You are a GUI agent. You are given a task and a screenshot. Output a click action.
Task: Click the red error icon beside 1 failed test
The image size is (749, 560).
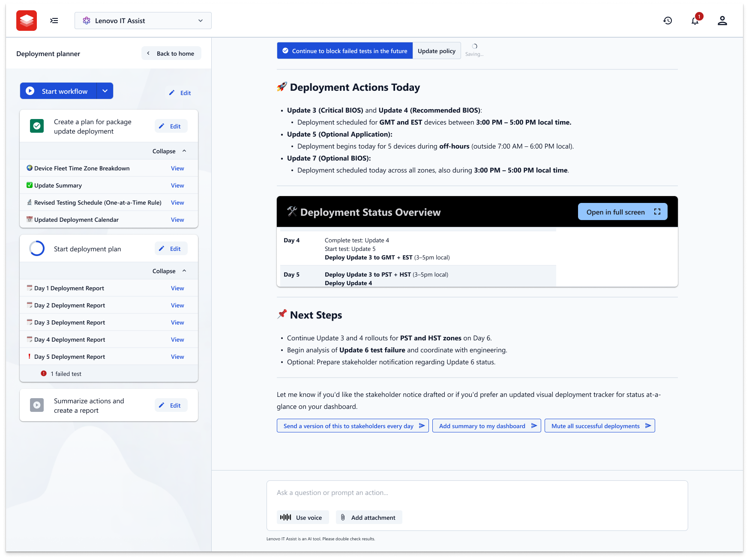(44, 373)
